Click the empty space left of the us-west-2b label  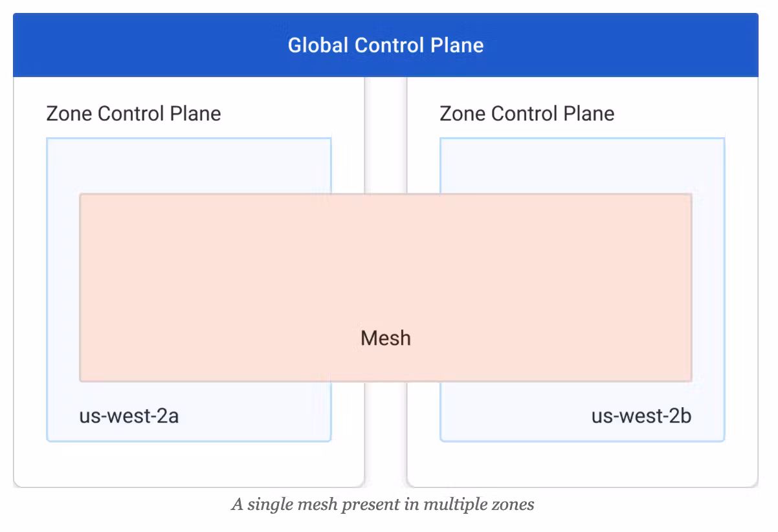pyautogui.click(x=511, y=415)
